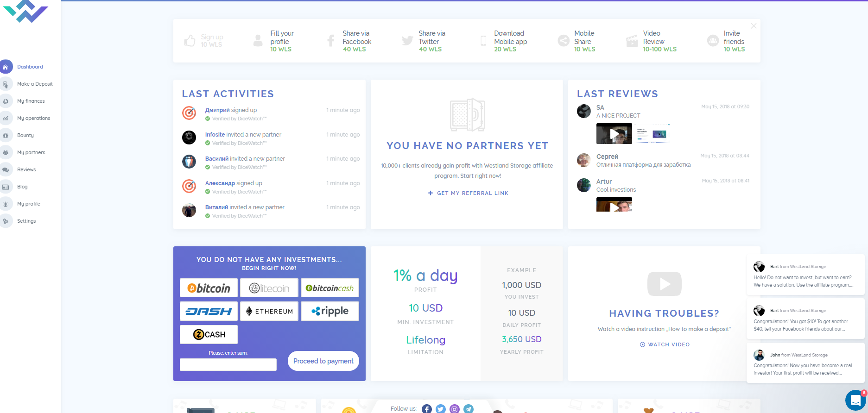Click the Dashboard home icon in sidebar
The height and width of the screenshot is (413, 868).
(6, 67)
